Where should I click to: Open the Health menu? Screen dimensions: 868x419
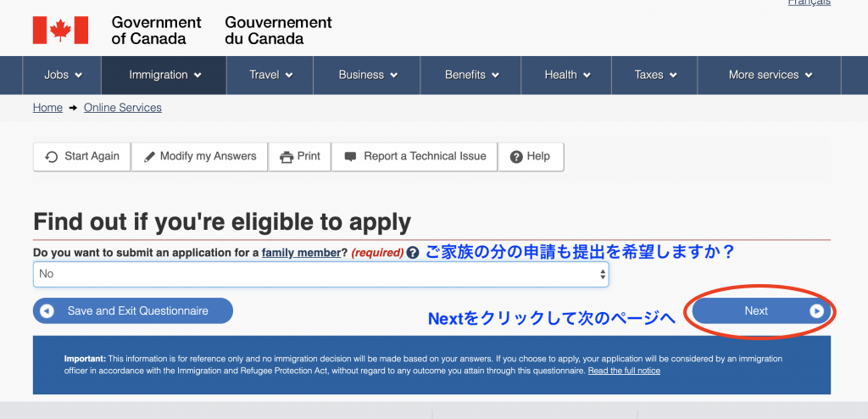click(x=566, y=75)
